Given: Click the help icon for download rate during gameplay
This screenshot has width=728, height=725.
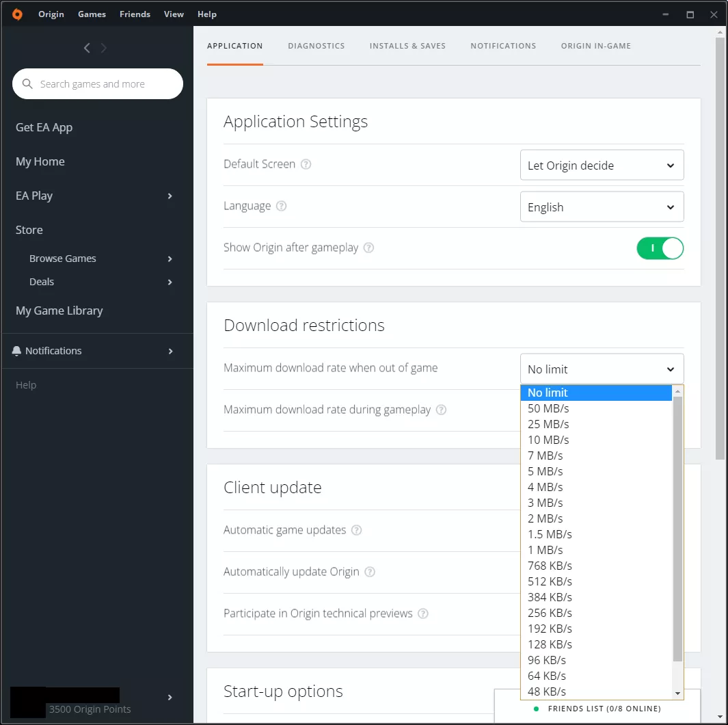Looking at the screenshot, I should click(441, 410).
